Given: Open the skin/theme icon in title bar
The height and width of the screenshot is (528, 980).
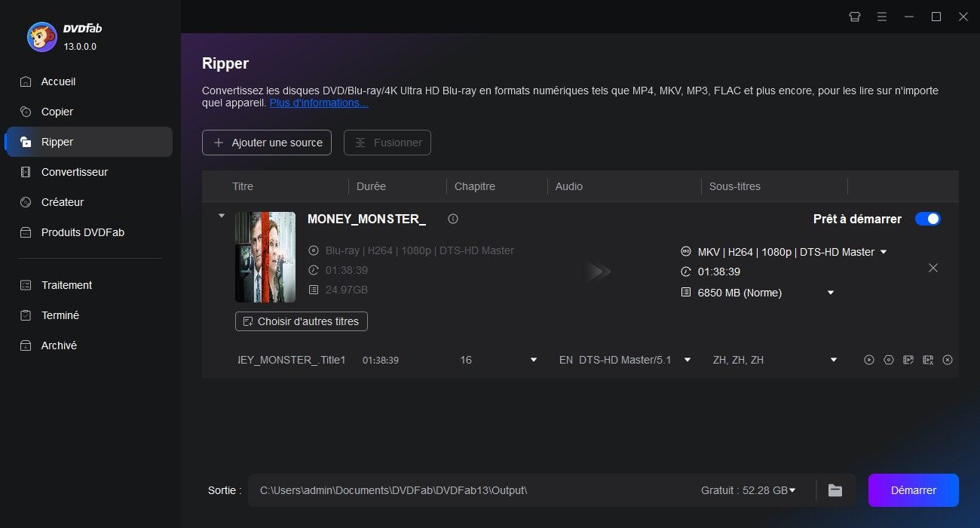Looking at the screenshot, I should coord(854,17).
